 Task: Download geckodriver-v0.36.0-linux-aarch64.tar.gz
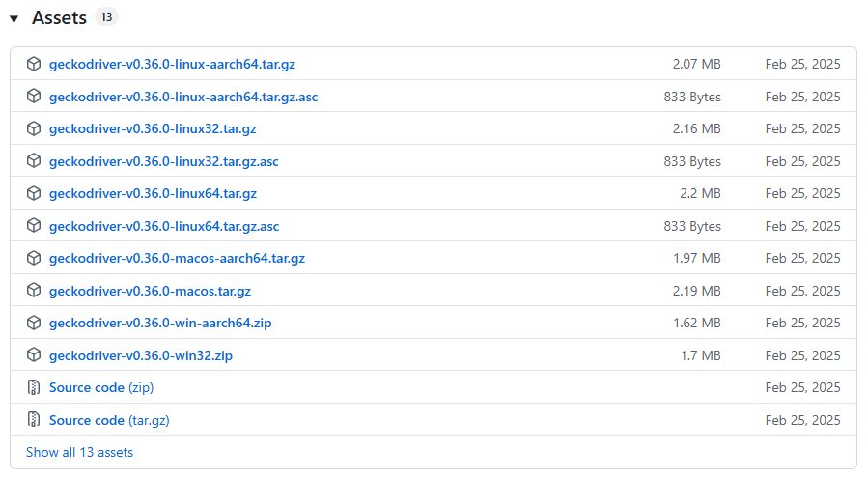point(172,64)
